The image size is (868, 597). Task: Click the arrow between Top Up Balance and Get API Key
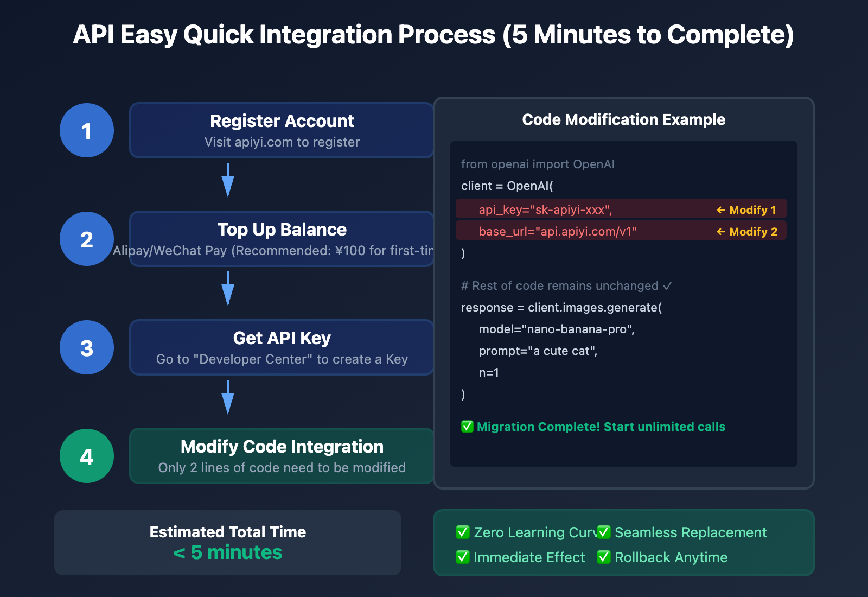pyautogui.click(x=227, y=289)
